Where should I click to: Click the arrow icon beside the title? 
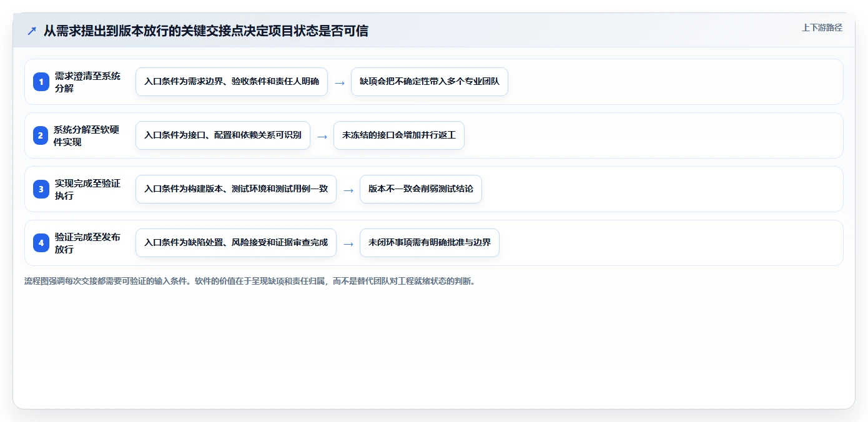[32, 31]
